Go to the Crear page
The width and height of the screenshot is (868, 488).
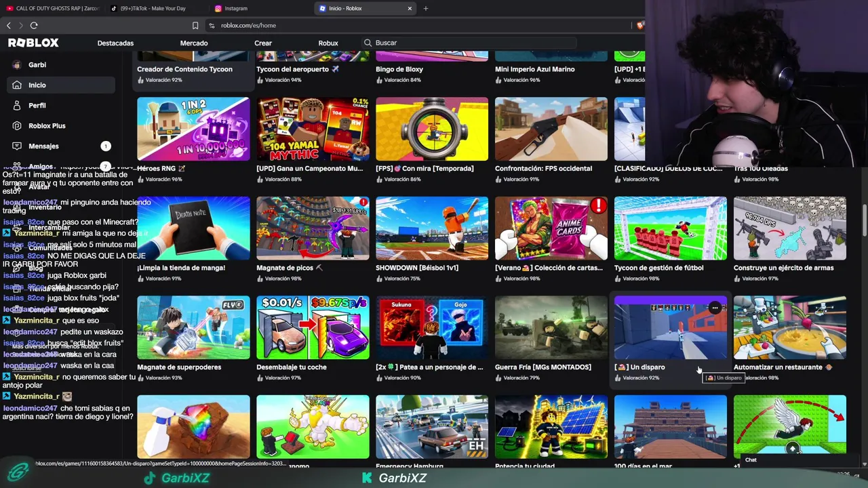tap(263, 43)
